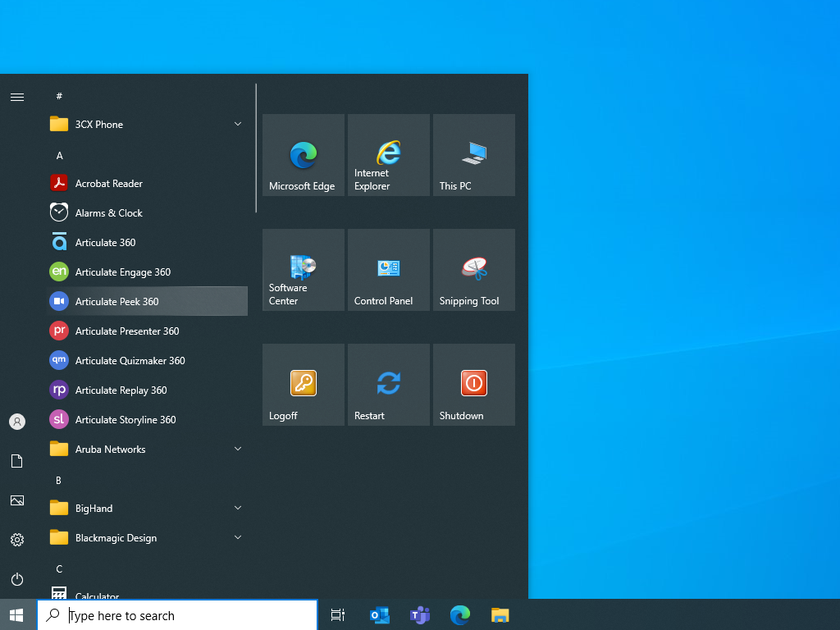Screen dimensions: 840x630
Task: Open Settings gear in Start sidebar
Action: point(17,540)
